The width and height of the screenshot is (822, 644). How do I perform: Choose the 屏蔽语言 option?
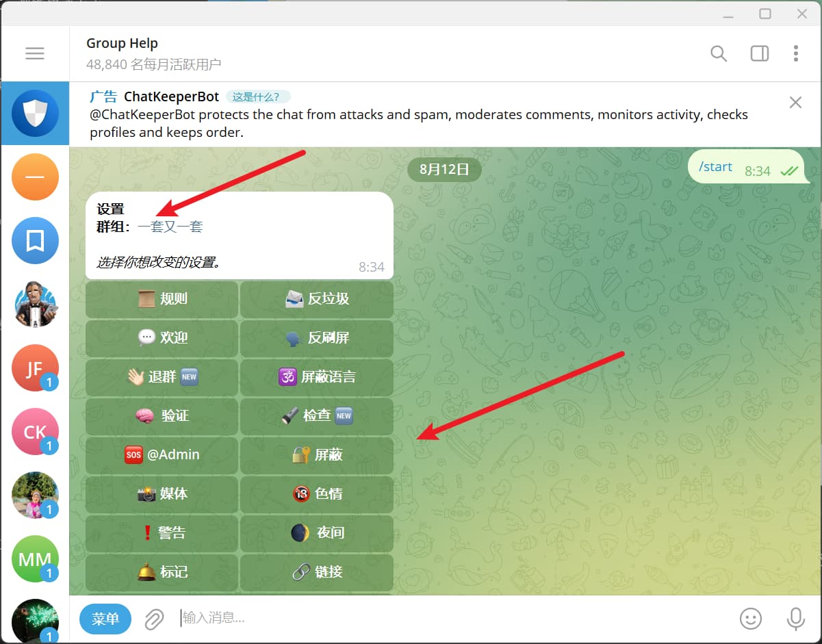coord(317,377)
